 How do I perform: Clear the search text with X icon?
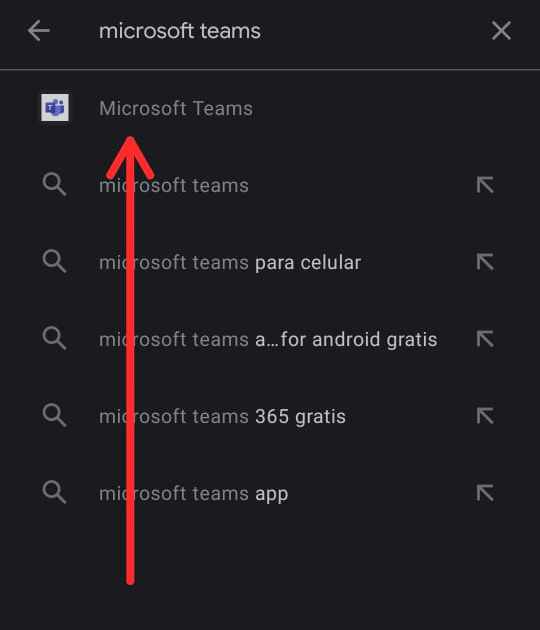click(501, 31)
